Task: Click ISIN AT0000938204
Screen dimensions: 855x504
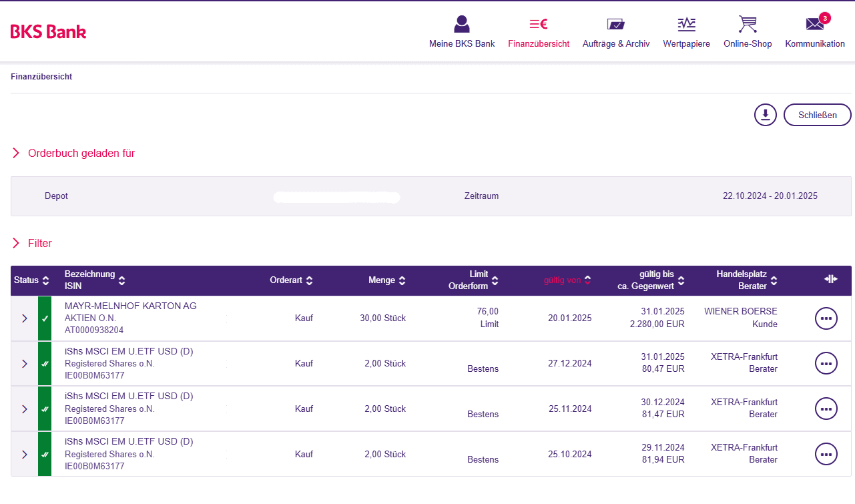Action: tap(94, 330)
